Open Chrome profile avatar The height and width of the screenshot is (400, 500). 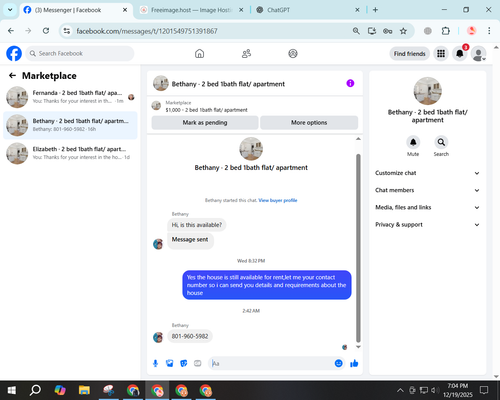[x=471, y=31]
